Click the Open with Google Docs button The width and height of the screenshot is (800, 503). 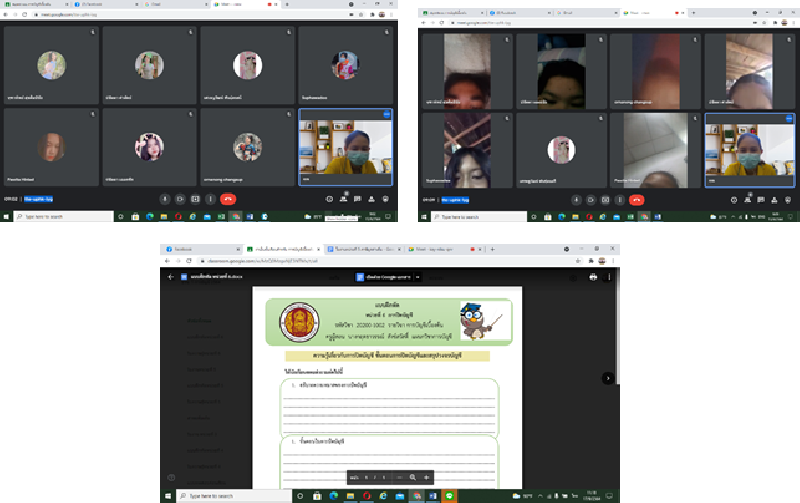[384, 277]
